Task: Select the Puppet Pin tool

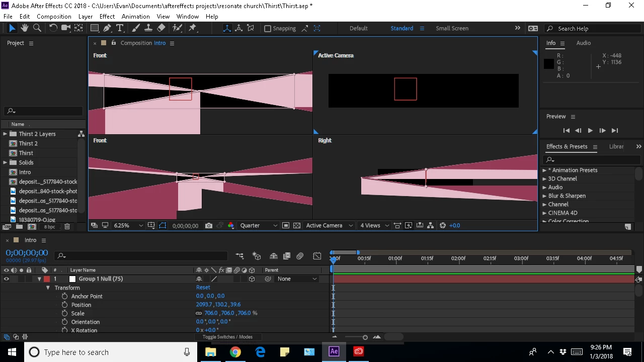Action: pyautogui.click(x=192, y=28)
